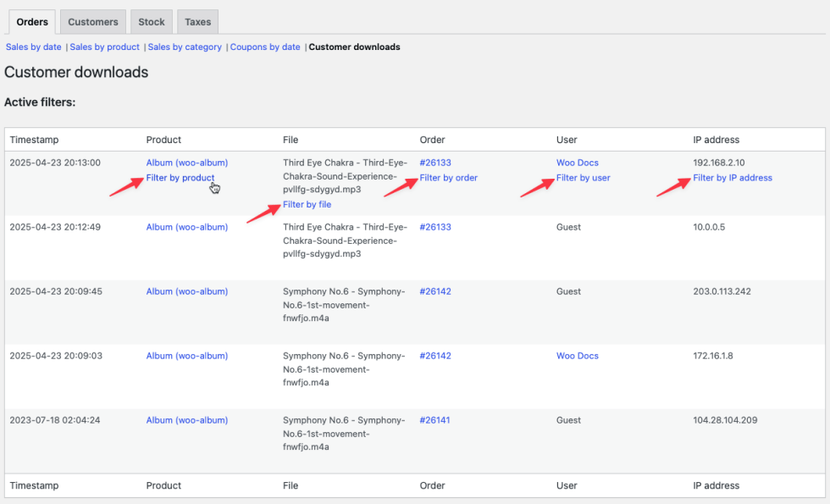Click the Symphony No.6 file name in the 20:09:45 row
The height and width of the screenshot is (504, 830).
(344, 305)
